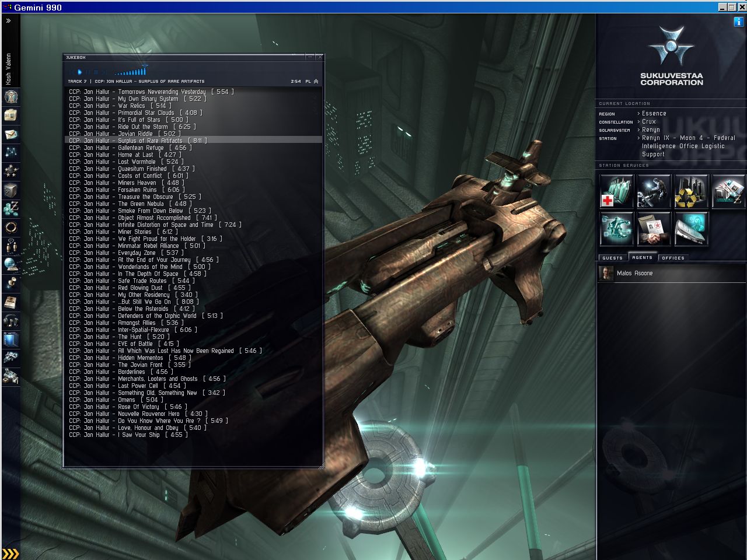Switch to the Offices tab

[x=673, y=258]
